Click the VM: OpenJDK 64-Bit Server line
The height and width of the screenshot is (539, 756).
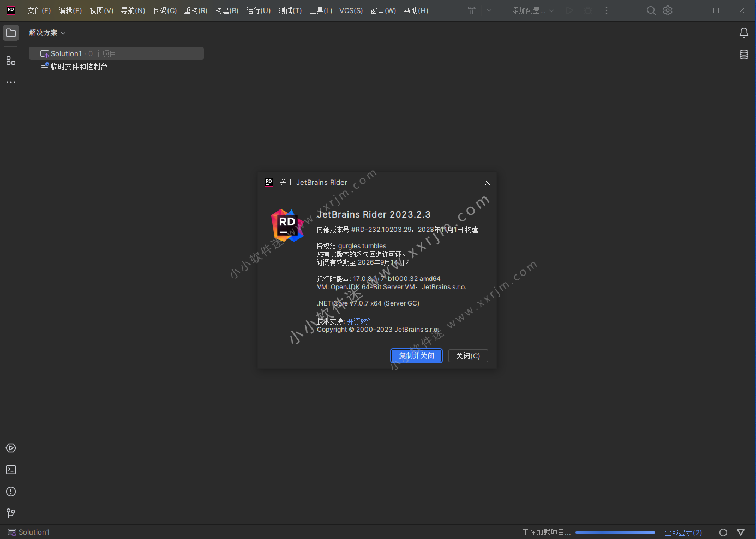click(x=392, y=287)
